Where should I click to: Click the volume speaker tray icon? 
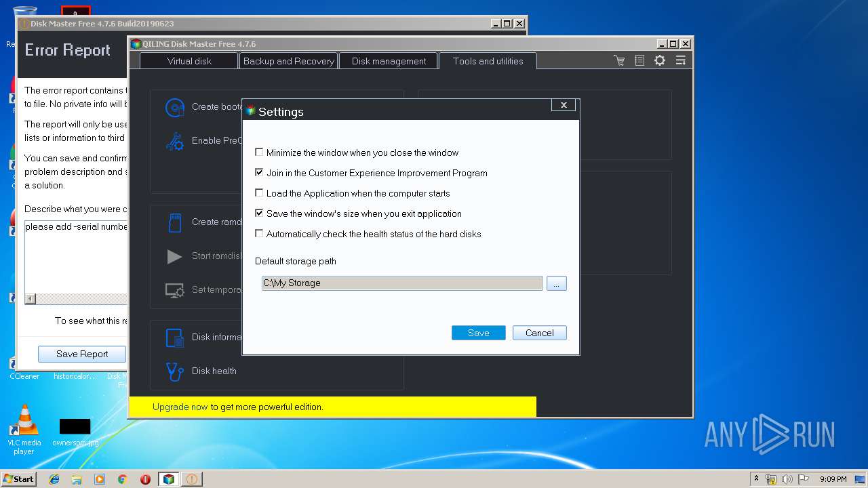point(787,479)
